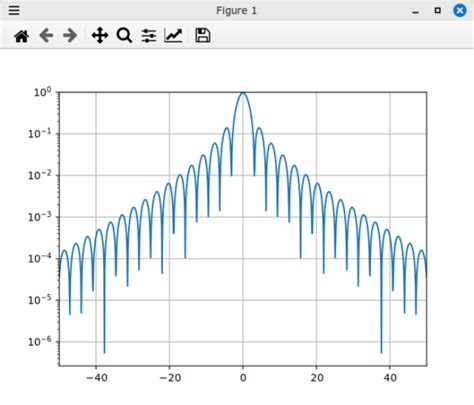Screen dimensions: 474x405
Task: Click y-axis tick label 10^0
Action: pyautogui.click(x=42, y=92)
